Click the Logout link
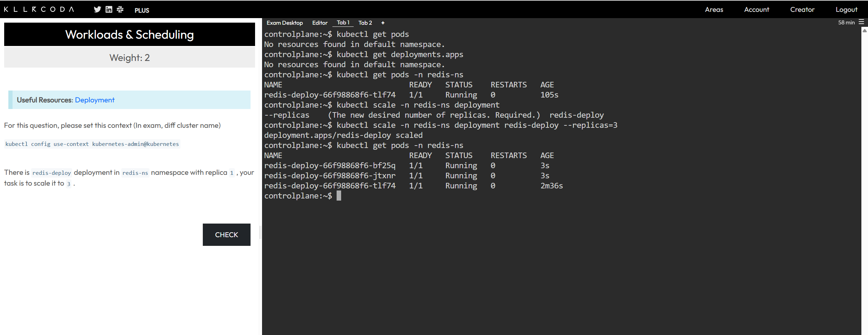The image size is (868, 335). coord(846,9)
